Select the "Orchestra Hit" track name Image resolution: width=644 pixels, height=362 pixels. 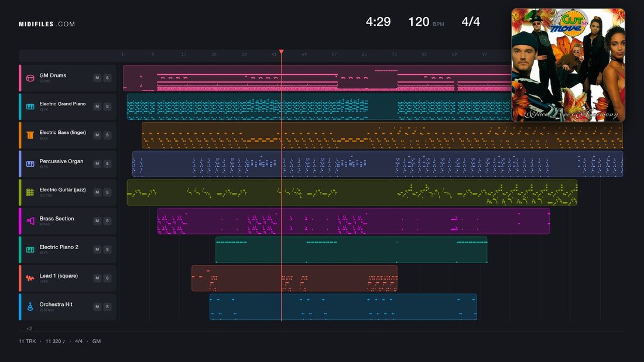coord(56,304)
